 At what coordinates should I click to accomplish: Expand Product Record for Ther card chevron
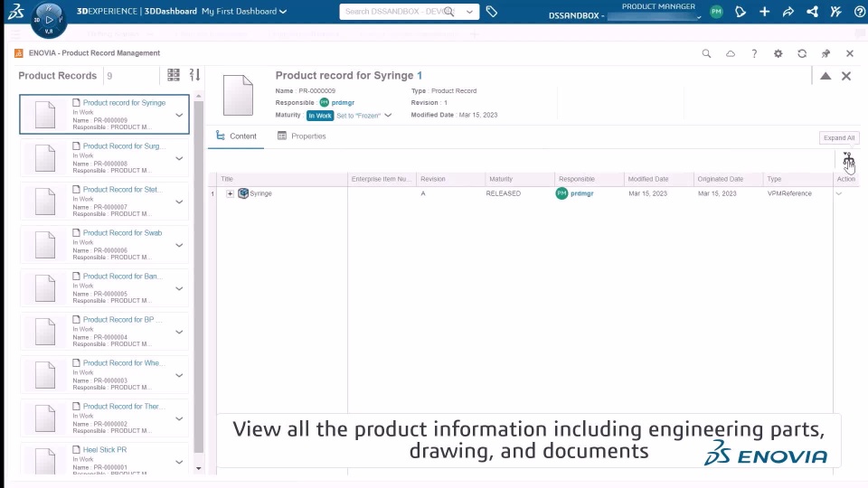click(179, 418)
